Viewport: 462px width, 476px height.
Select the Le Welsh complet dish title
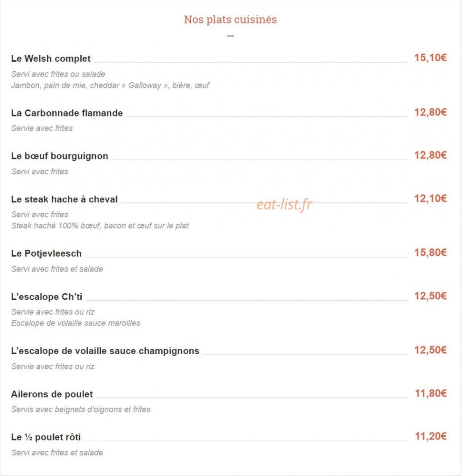click(x=50, y=58)
